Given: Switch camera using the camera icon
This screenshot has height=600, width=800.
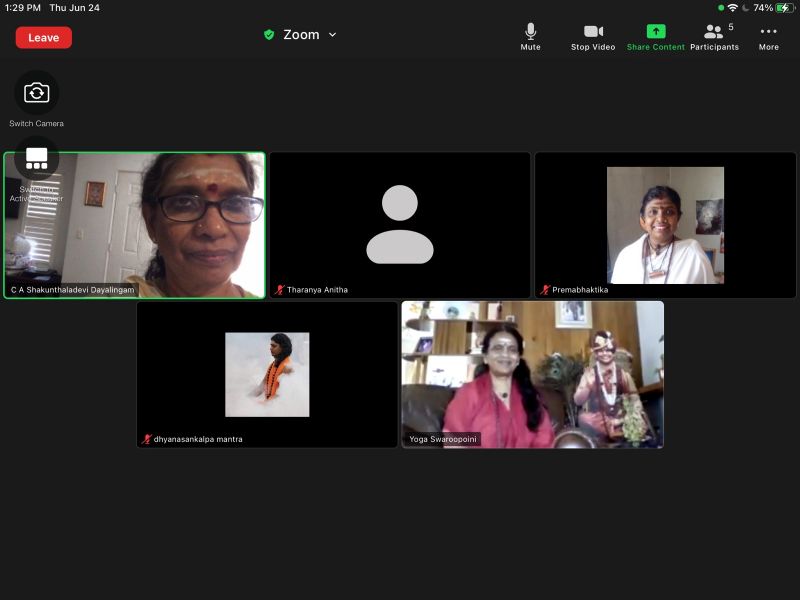Looking at the screenshot, I should pyautogui.click(x=37, y=93).
